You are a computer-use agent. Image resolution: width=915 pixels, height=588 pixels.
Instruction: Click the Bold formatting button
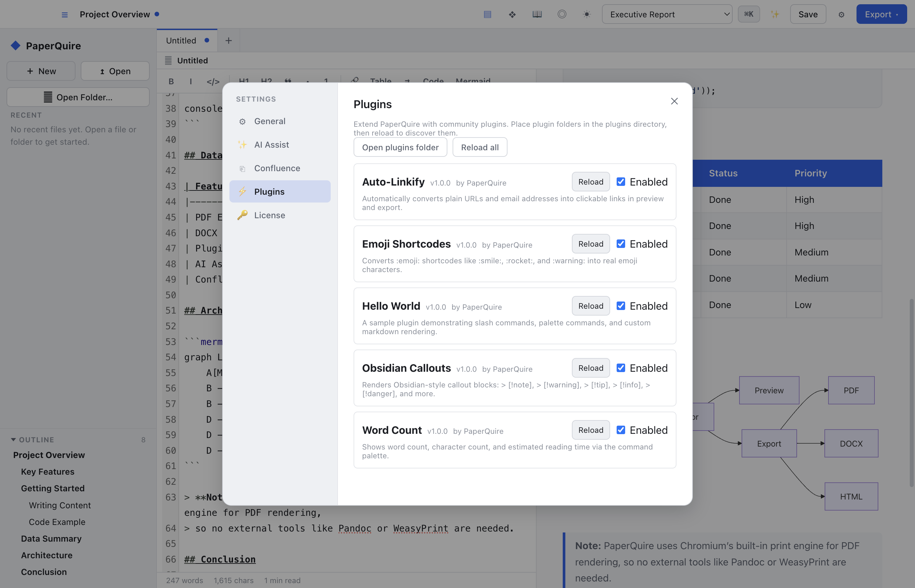click(171, 81)
